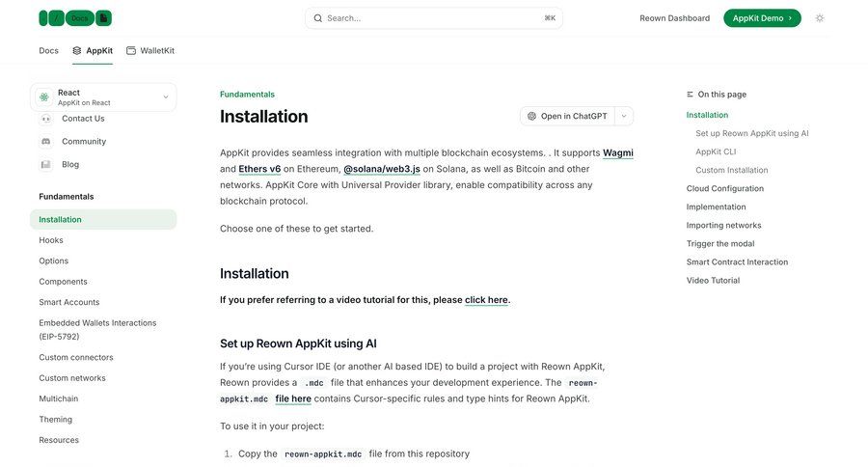Switch to the Docs tab
The image size is (868, 467).
(48, 50)
